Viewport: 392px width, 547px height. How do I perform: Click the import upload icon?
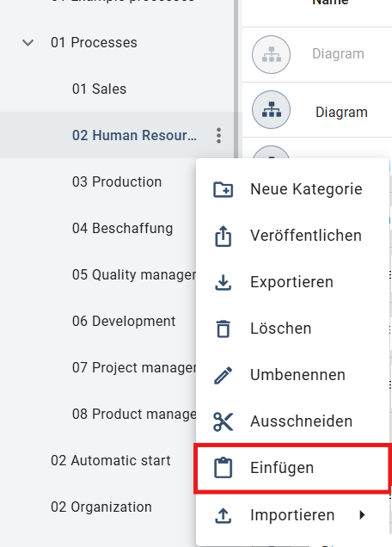224,515
